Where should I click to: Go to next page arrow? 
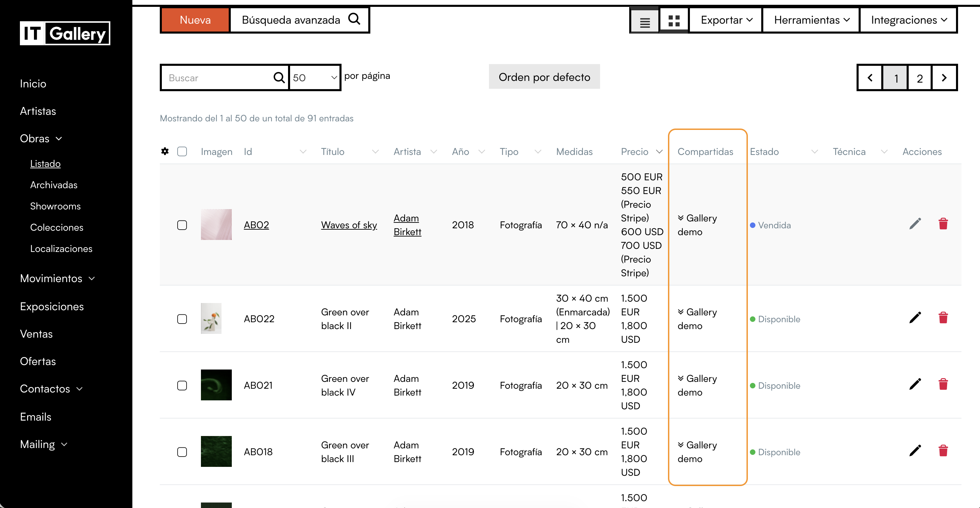tap(944, 78)
